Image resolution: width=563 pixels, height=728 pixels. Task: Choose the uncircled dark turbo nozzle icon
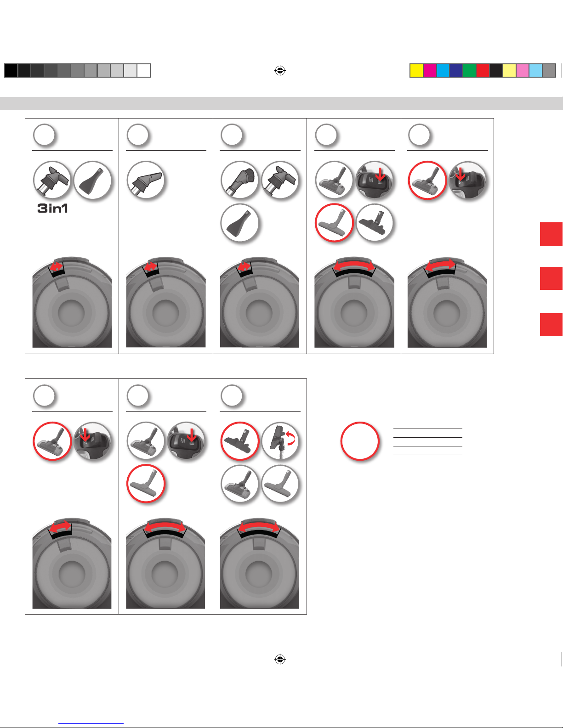click(x=375, y=223)
